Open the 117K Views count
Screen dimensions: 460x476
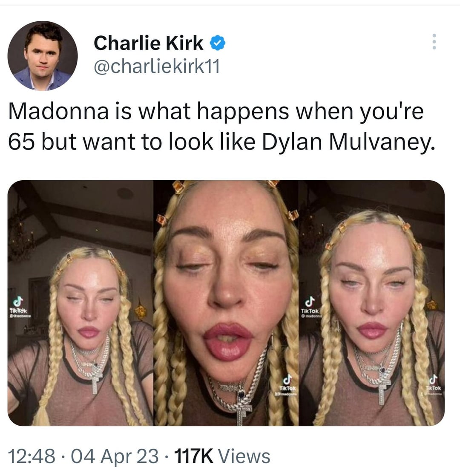pos(222,456)
